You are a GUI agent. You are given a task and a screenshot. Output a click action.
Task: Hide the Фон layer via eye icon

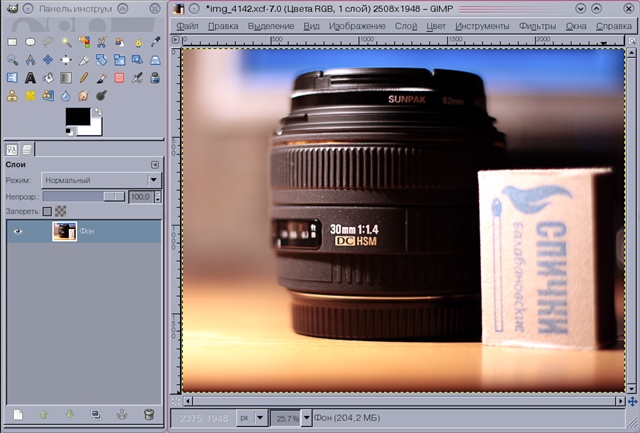(x=17, y=231)
